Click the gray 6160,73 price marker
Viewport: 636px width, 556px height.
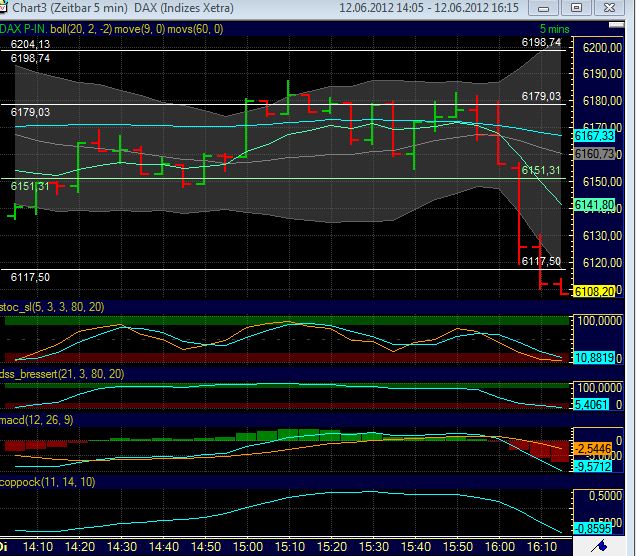point(595,154)
